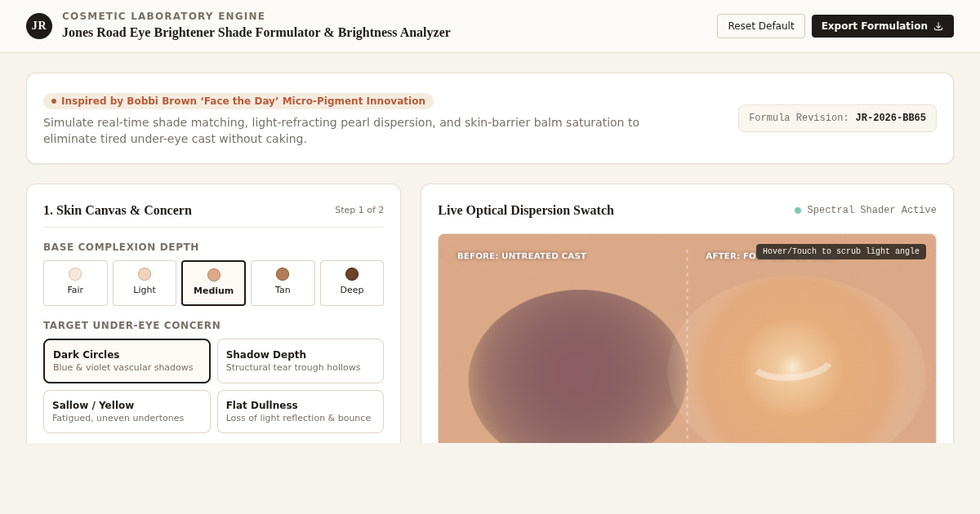Choose Dark Circles concern card
Viewport: 980px width, 514px height.
[x=127, y=361]
